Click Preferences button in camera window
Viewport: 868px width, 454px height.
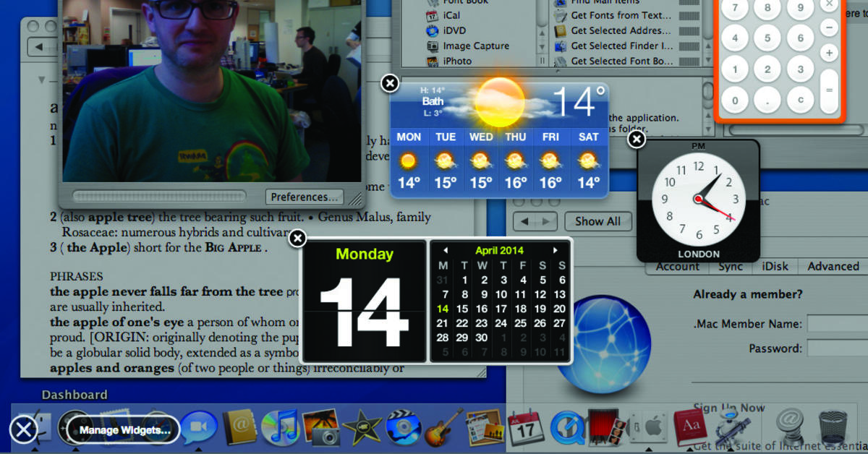tap(305, 197)
